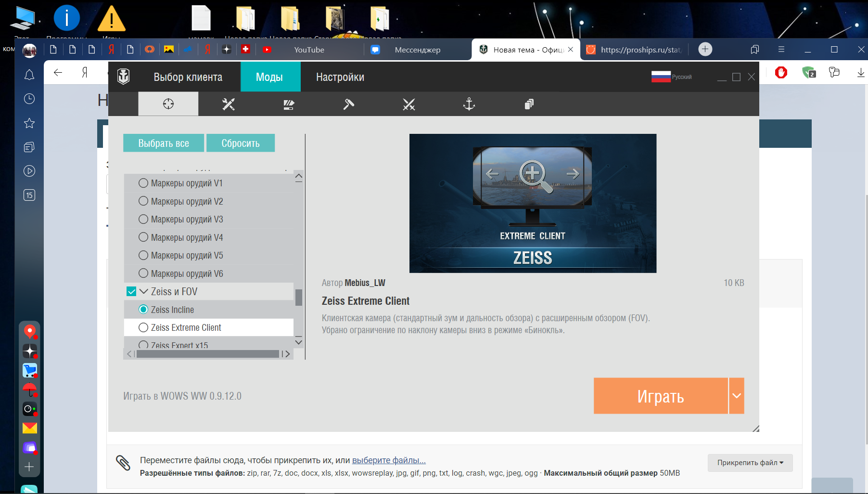Open a new browser tab

tap(705, 49)
